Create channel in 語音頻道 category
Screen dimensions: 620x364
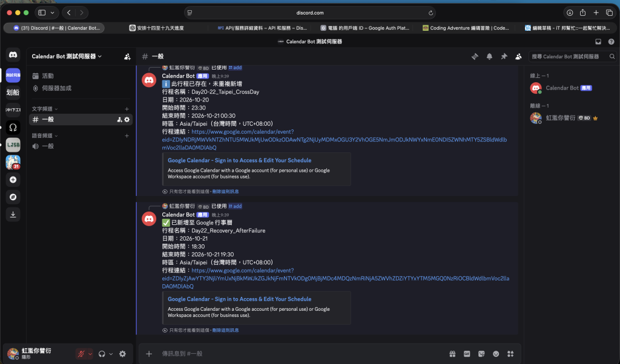tap(127, 136)
